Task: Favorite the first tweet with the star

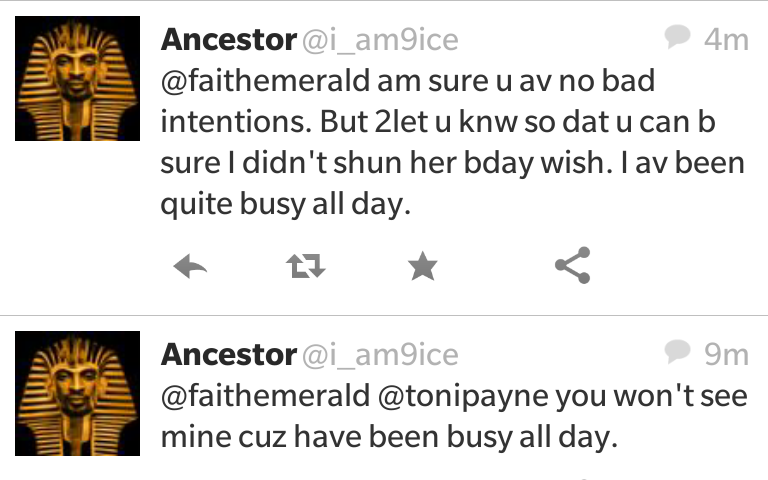Action: point(422,266)
